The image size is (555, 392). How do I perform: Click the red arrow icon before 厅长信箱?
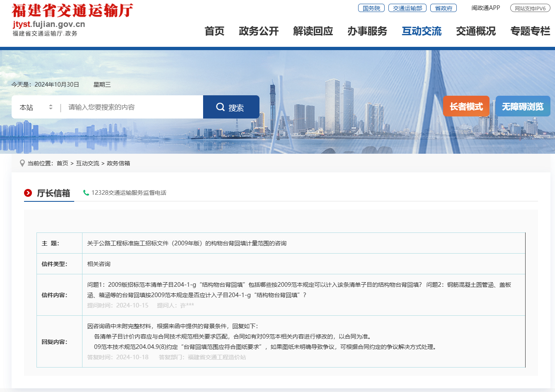tap(28, 193)
